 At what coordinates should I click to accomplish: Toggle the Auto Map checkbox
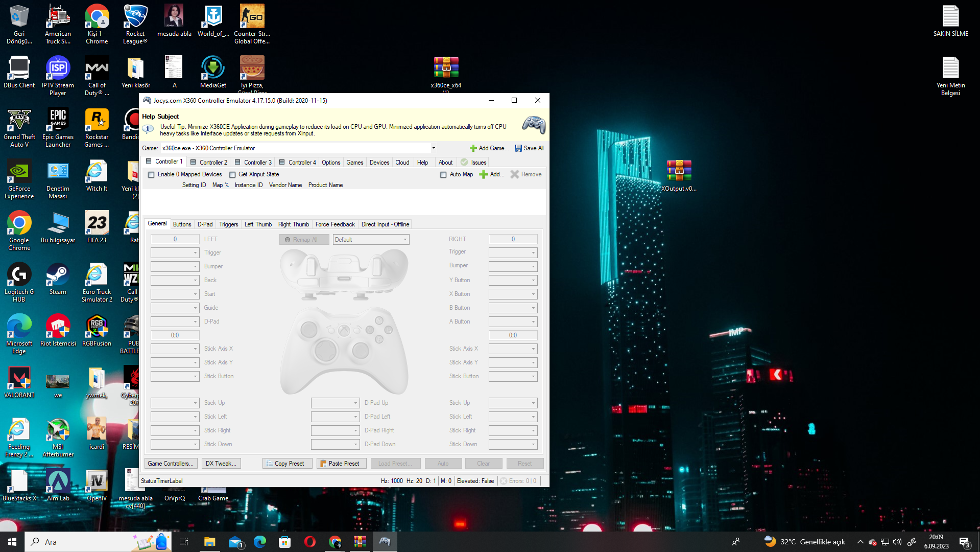pos(443,175)
